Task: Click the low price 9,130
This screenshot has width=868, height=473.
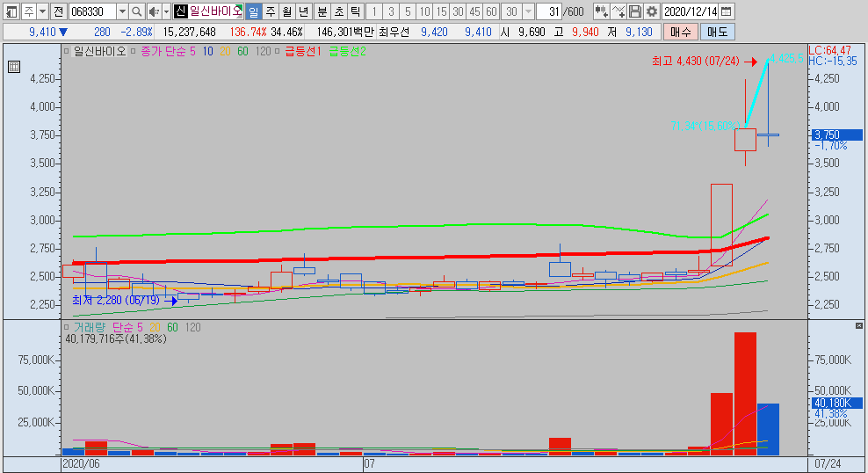Action: click(639, 33)
